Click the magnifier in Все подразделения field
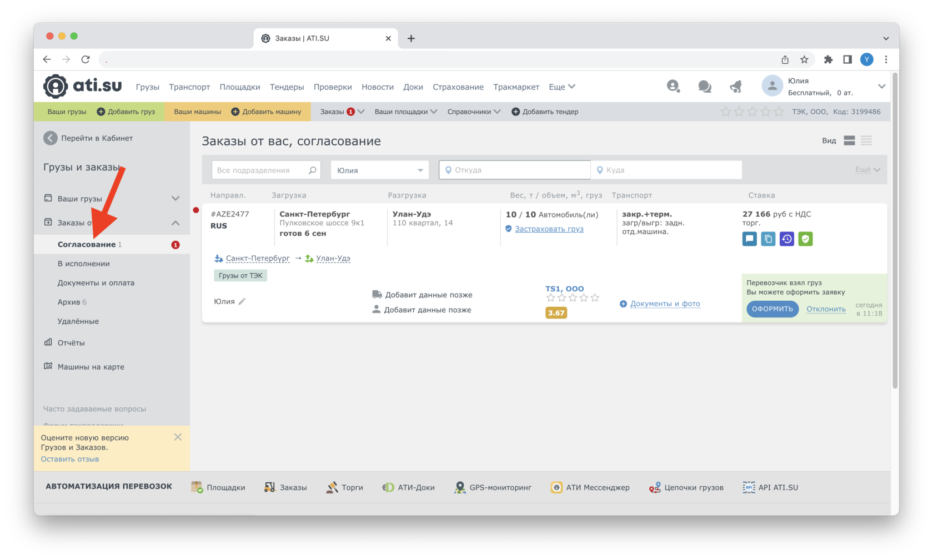 tap(313, 170)
